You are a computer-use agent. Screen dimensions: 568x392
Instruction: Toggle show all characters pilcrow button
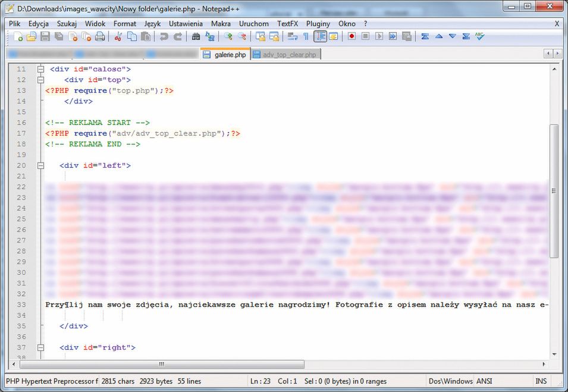click(306, 37)
